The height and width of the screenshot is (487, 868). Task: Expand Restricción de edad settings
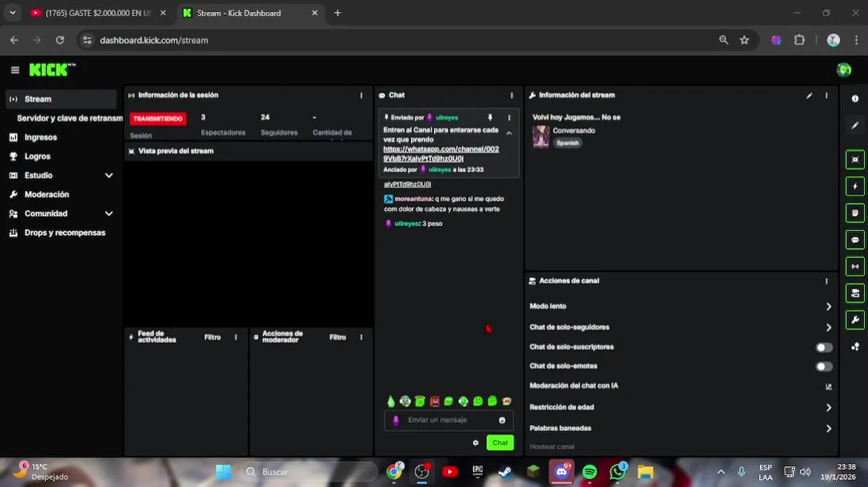pyautogui.click(x=829, y=408)
